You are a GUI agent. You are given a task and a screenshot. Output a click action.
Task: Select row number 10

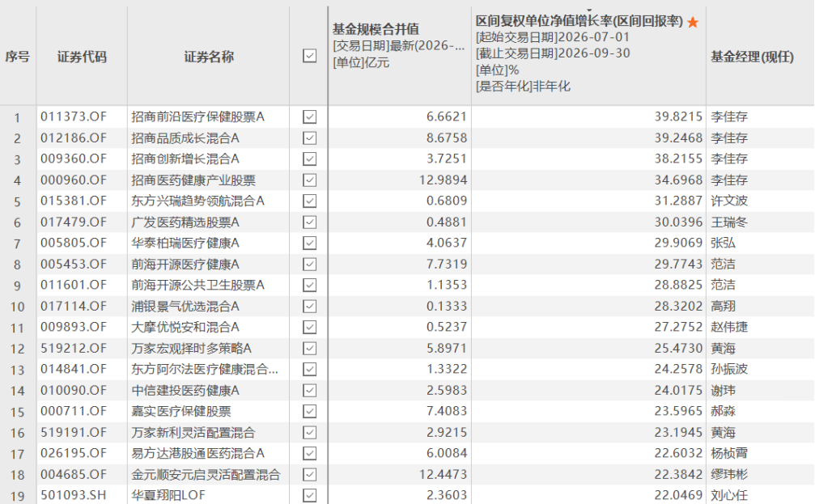point(17,307)
